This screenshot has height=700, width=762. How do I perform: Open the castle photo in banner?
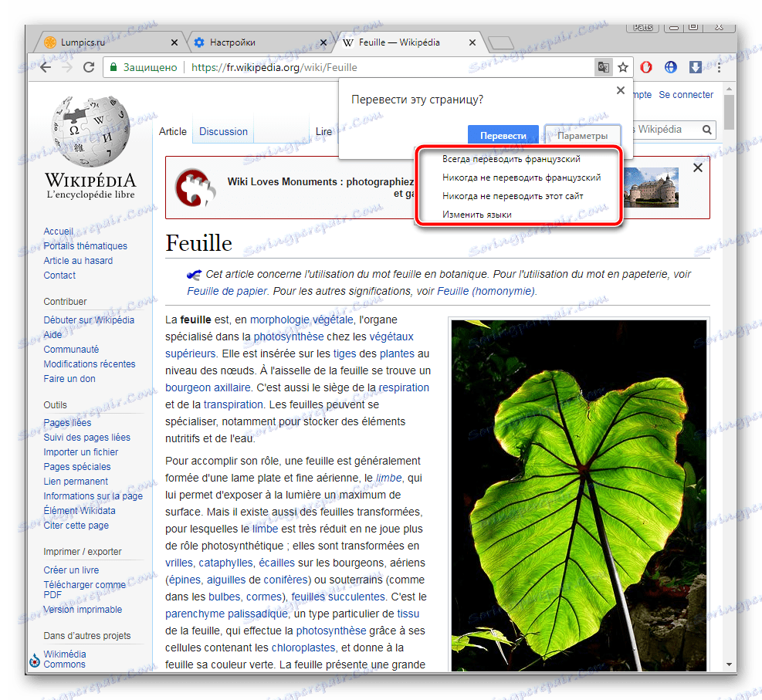[x=651, y=188]
